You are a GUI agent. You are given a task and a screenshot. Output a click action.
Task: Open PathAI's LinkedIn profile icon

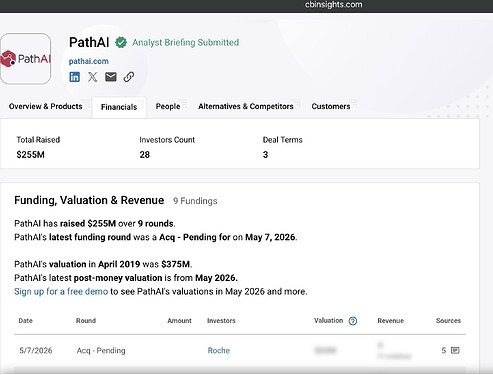(x=74, y=77)
